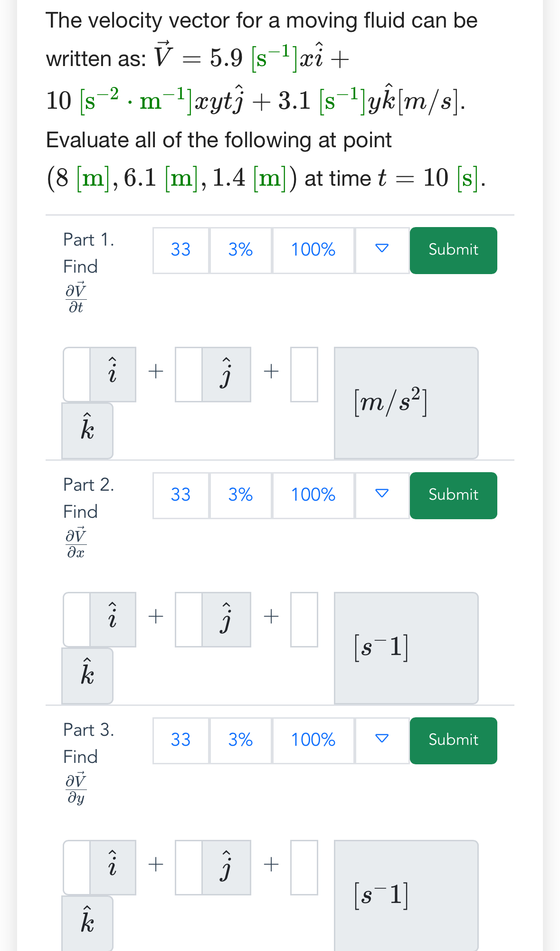
Task: Click Part 3 j-component input box
Action: [189, 867]
